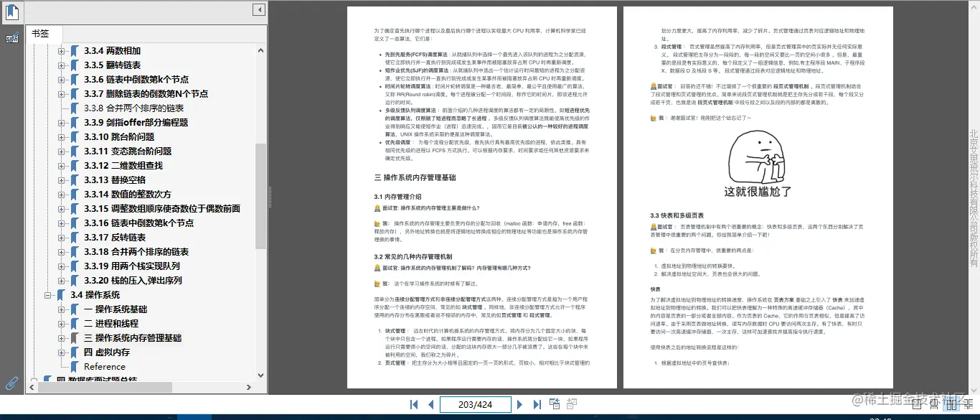The height and width of the screenshot is (420, 980).
Task: Open bookmark 3.3.8 合并两个排序的链表
Action: point(134,108)
